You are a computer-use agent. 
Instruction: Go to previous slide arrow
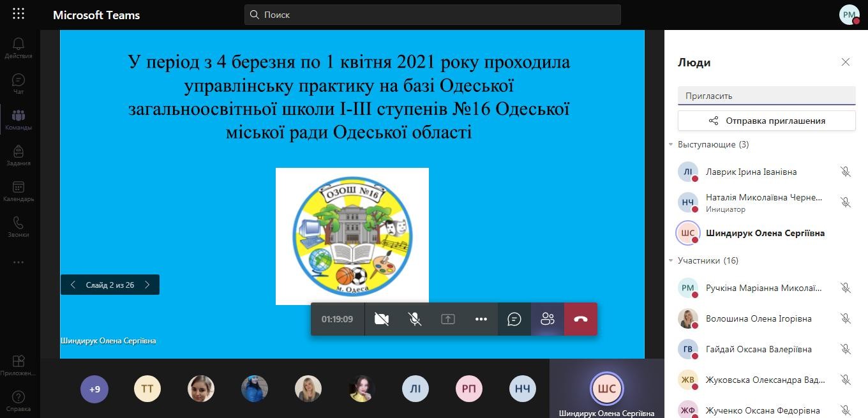pyautogui.click(x=73, y=285)
